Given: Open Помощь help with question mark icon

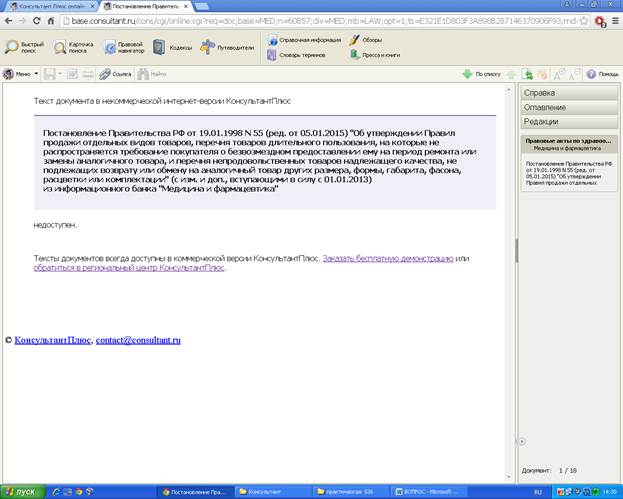Looking at the screenshot, I should pos(603,74).
